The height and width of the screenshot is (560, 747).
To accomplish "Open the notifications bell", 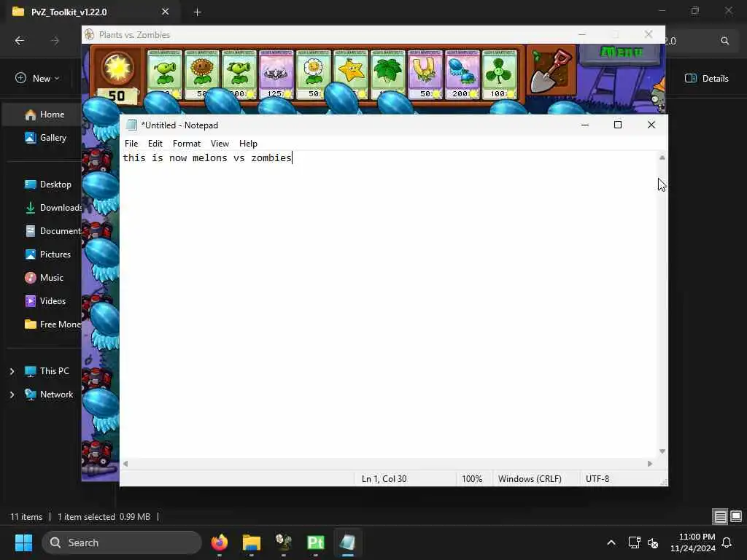I will coord(727,542).
